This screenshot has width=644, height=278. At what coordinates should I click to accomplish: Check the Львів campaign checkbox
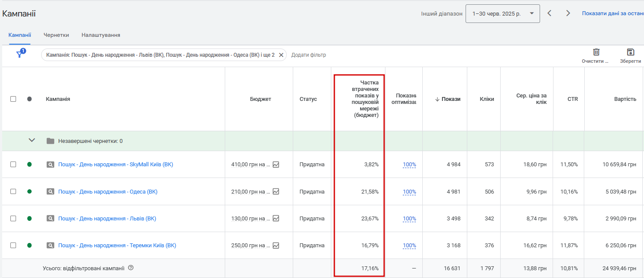point(13,219)
